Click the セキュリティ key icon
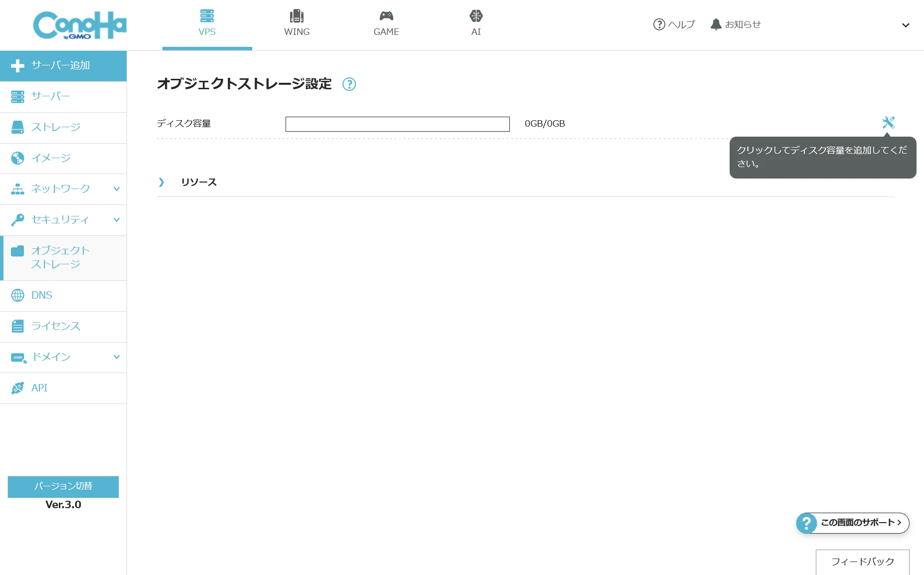Viewport: 924px width, 575px height. (17, 220)
